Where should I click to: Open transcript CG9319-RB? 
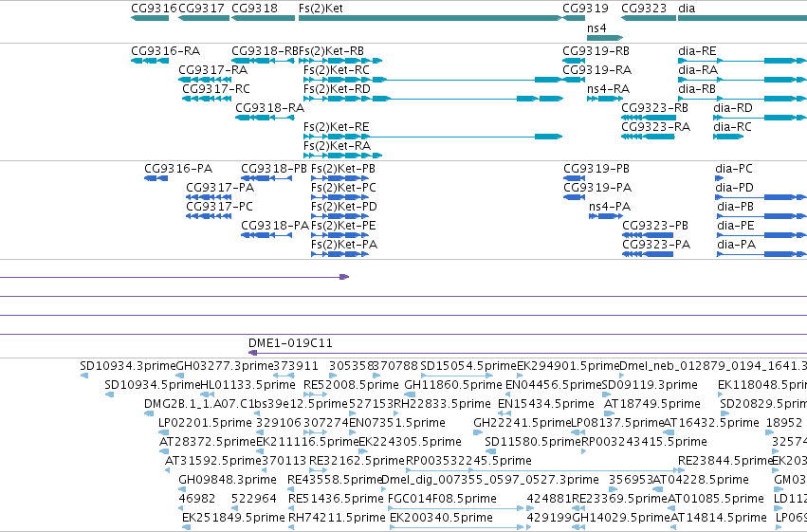point(574,61)
